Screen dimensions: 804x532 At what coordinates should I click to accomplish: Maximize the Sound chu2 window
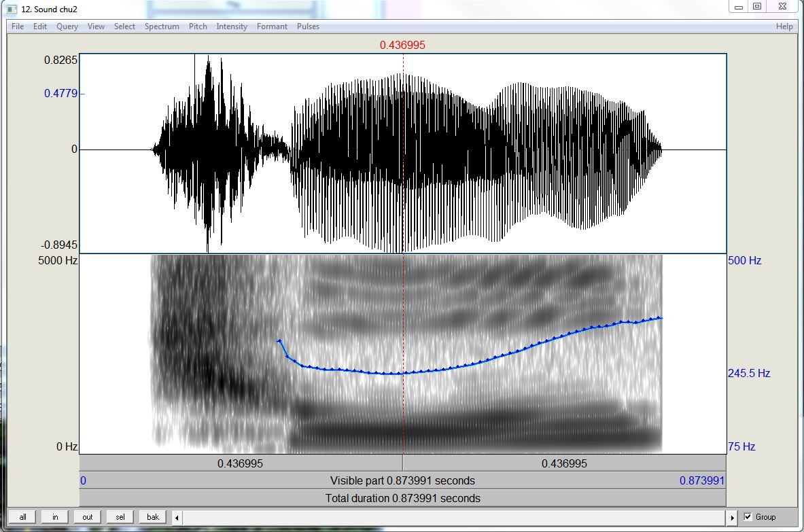(757, 7)
